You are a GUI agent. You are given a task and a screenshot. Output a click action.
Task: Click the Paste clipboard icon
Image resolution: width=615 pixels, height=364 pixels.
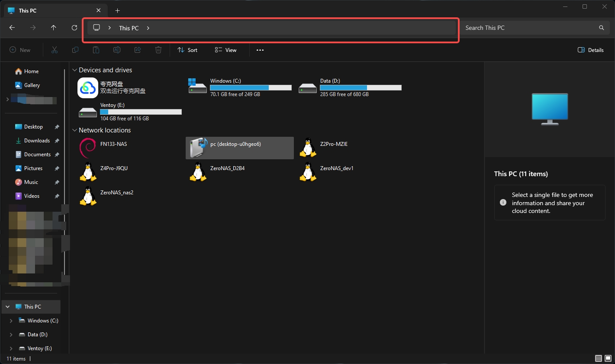pos(96,50)
